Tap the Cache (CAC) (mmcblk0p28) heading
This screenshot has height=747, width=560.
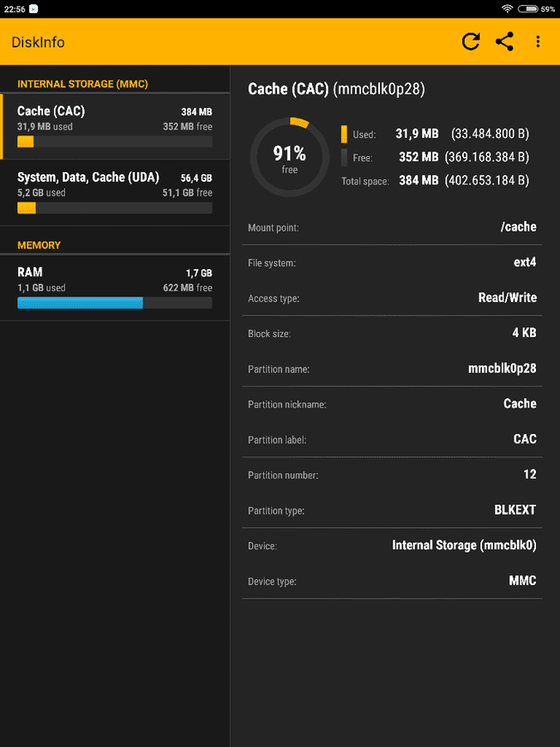[x=337, y=89]
